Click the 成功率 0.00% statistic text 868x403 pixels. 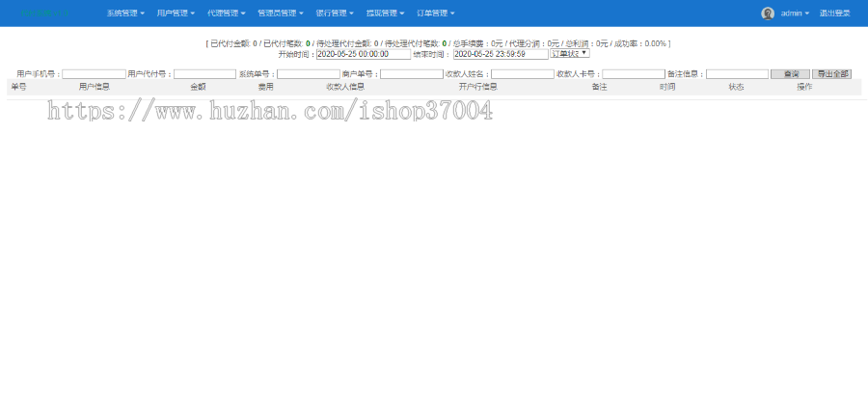pos(640,43)
